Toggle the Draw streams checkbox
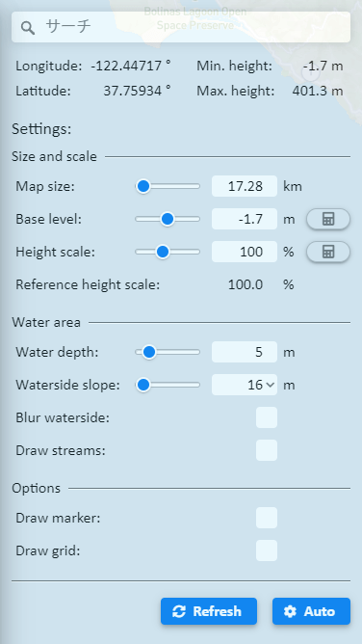This screenshot has width=362, height=644. tap(267, 450)
